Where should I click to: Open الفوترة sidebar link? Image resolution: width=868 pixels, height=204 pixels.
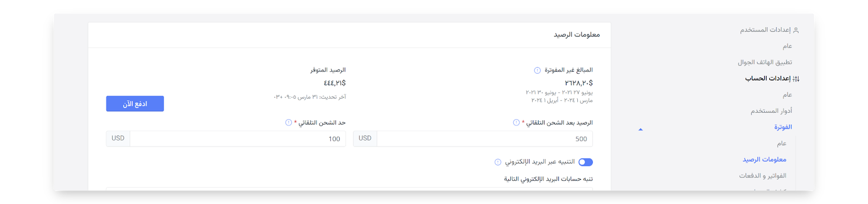point(783,127)
